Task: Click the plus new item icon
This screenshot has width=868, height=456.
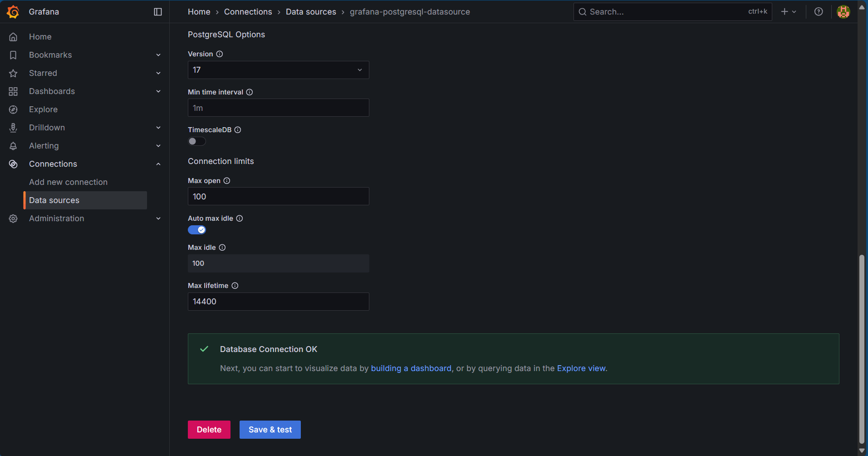Action: point(785,12)
